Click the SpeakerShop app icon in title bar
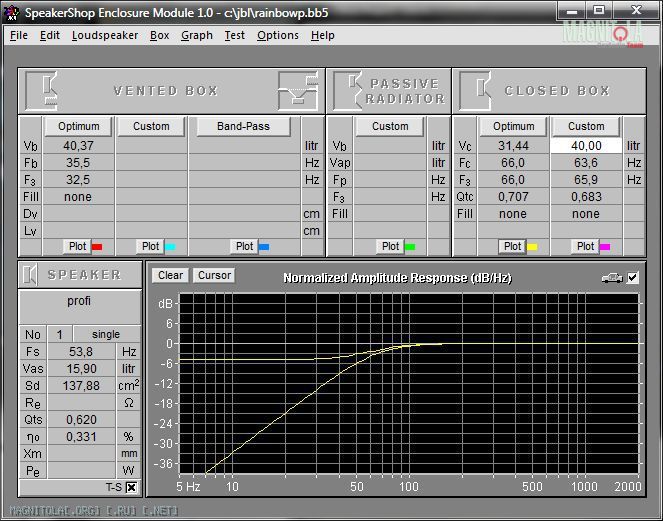This screenshot has height=521, width=663. [x=11, y=13]
